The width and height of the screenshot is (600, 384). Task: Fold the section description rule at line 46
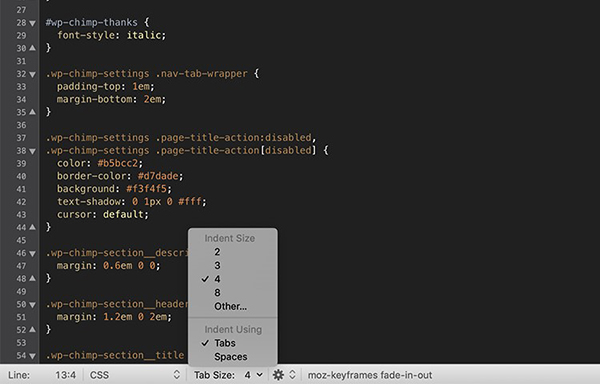pyautogui.click(x=33, y=254)
